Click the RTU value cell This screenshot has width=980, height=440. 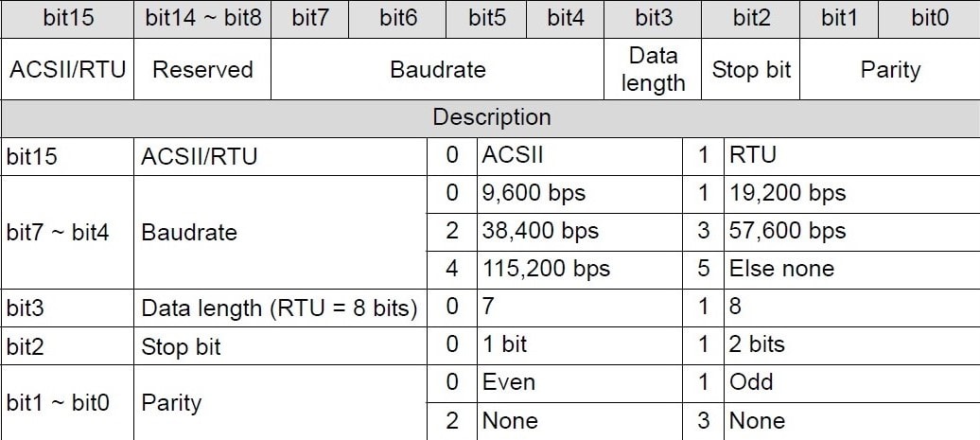pyautogui.click(x=852, y=155)
